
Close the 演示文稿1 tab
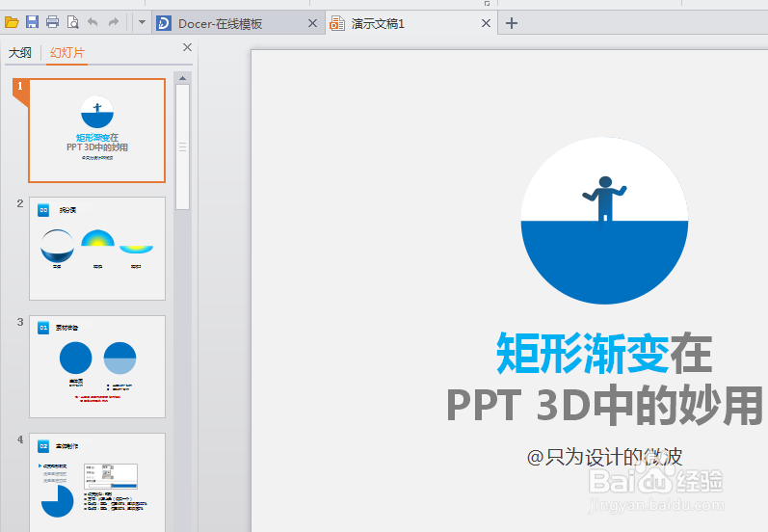[x=486, y=23]
